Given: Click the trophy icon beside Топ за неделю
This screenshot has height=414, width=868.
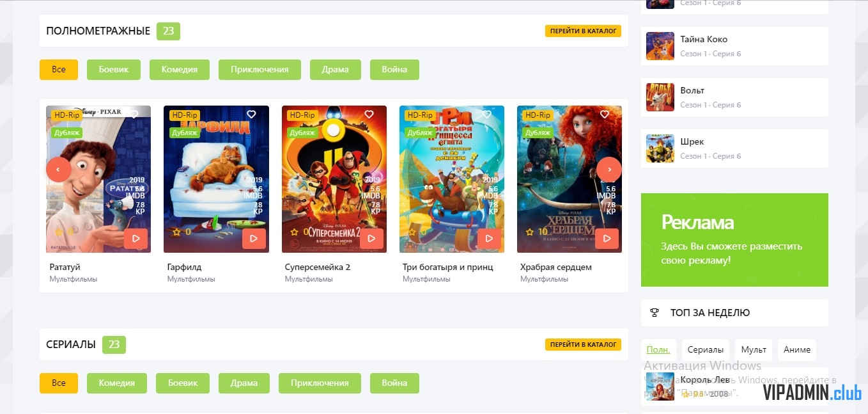Looking at the screenshot, I should [x=655, y=313].
